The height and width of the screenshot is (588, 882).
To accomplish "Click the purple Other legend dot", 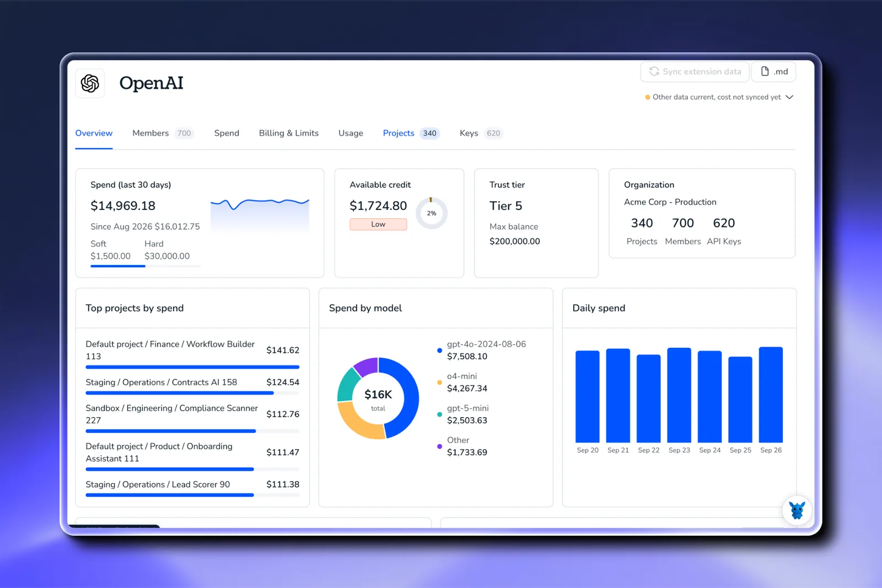I will coord(439,446).
